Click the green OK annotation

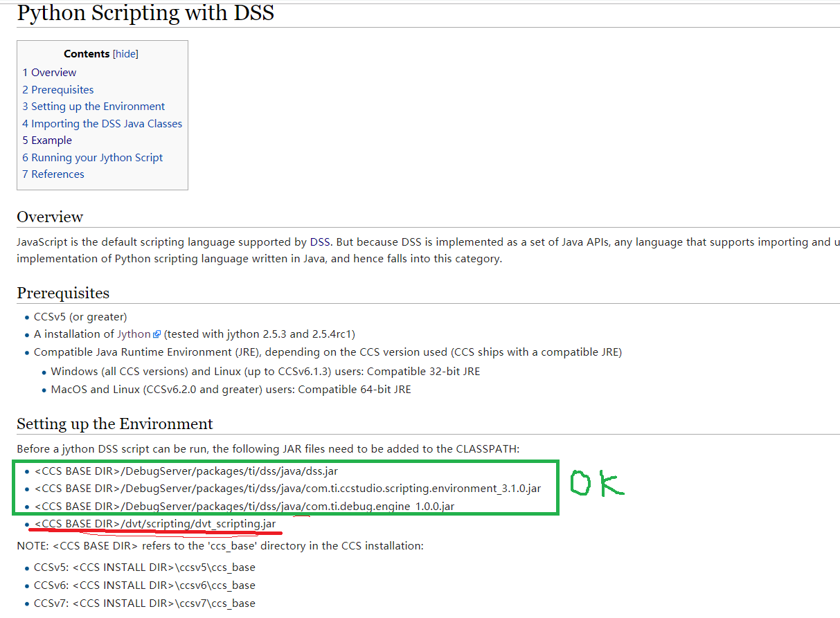click(596, 483)
